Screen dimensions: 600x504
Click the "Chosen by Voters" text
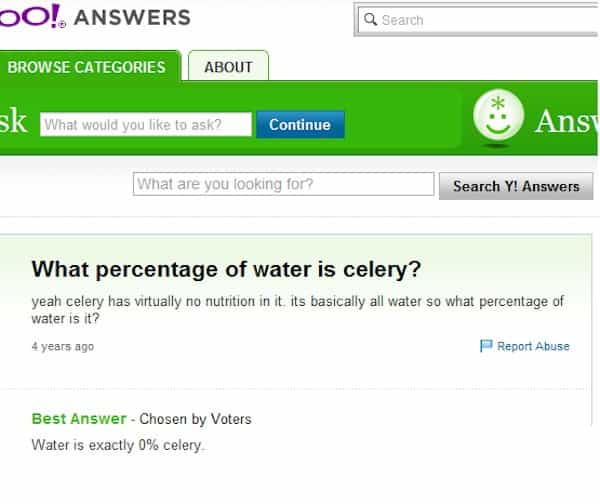tap(195, 419)
